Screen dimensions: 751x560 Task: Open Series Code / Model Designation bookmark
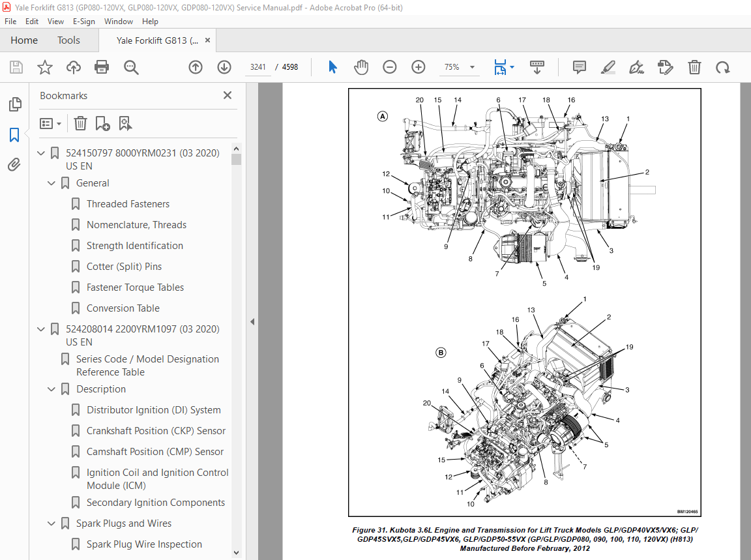coord(147,366)
